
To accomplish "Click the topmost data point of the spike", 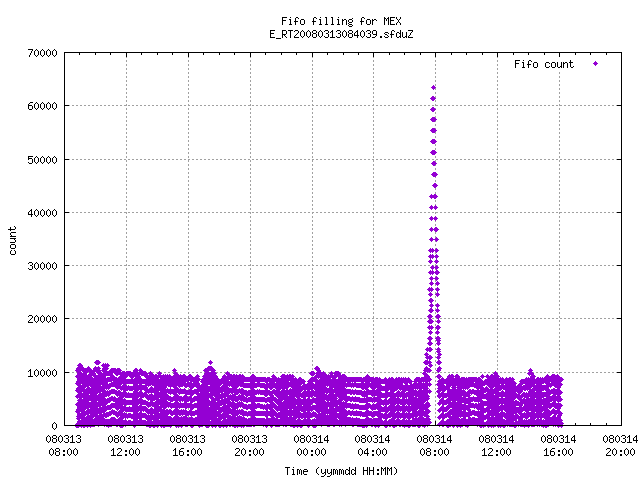I will [433, 88].
